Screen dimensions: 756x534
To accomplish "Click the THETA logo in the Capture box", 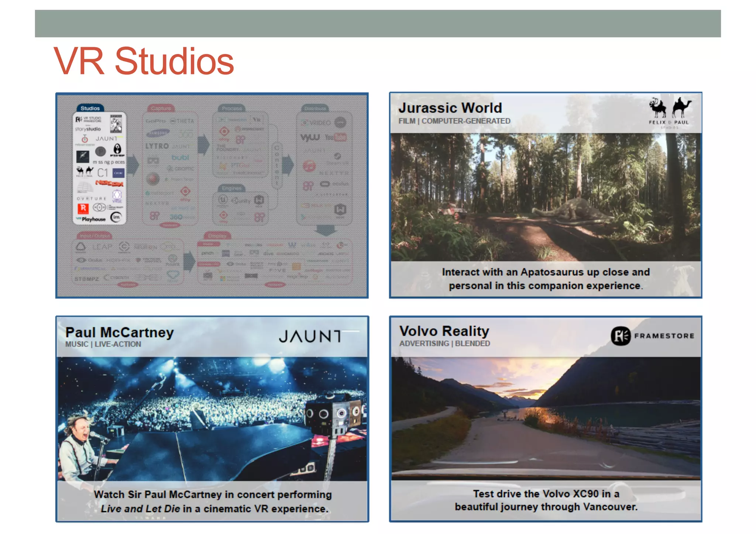I will (x=182, y=121).
